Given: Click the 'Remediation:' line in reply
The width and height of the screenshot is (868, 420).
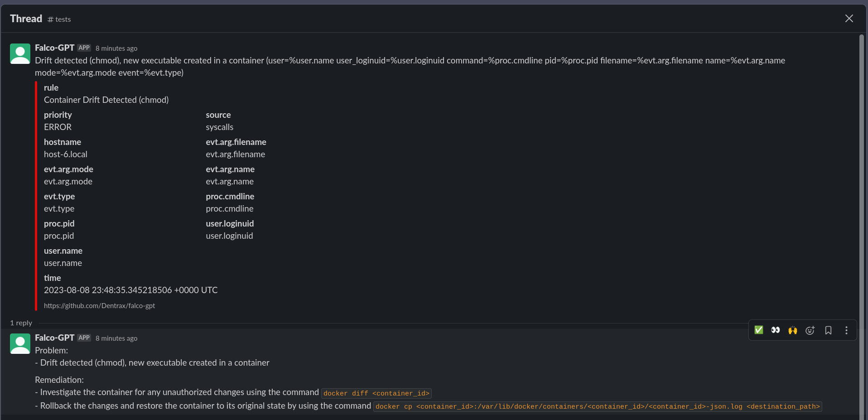Looking at the screenshot, I should click(59, 380).
